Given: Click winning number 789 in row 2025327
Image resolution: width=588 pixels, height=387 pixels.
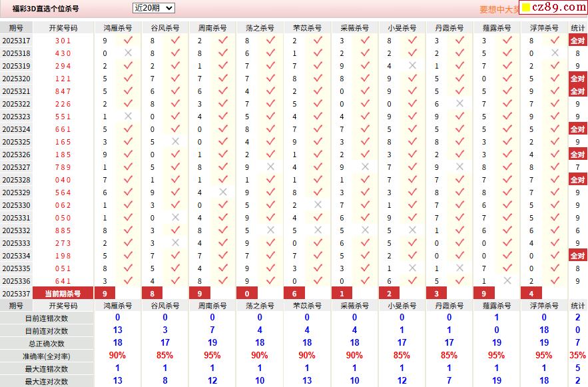Looking at the screenshot, I should click(63, 167).
